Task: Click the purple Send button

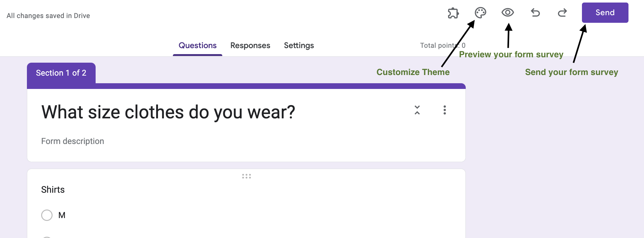Action: click(x=605, y=13)
